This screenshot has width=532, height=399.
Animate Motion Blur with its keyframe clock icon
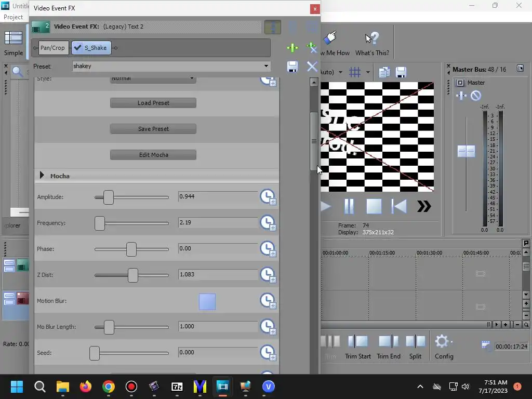click(268, 301)
